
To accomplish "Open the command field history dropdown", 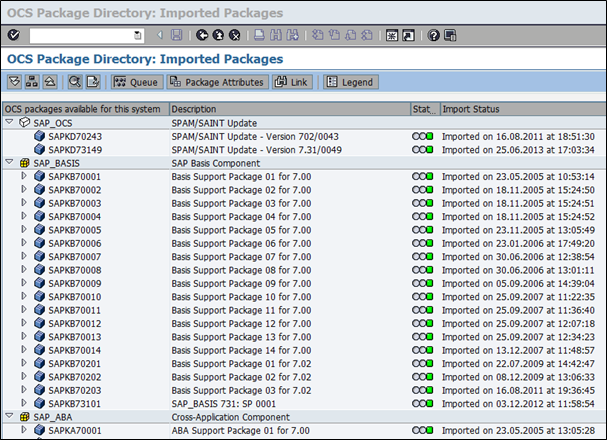I will coord(137,36).
